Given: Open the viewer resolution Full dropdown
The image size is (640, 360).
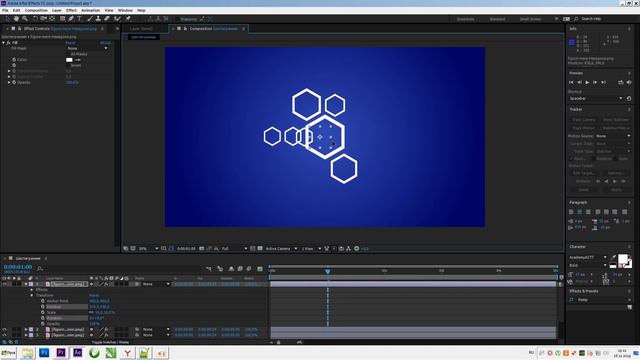Looking at the screenshot, I should tap(234, 249).
